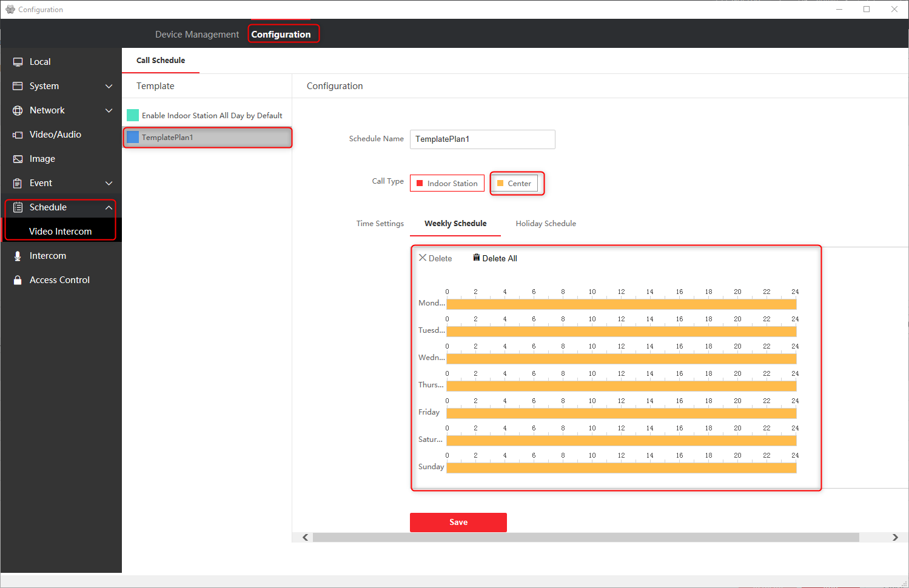Click the red Save button
909x588 pixels.
[458, 523]
